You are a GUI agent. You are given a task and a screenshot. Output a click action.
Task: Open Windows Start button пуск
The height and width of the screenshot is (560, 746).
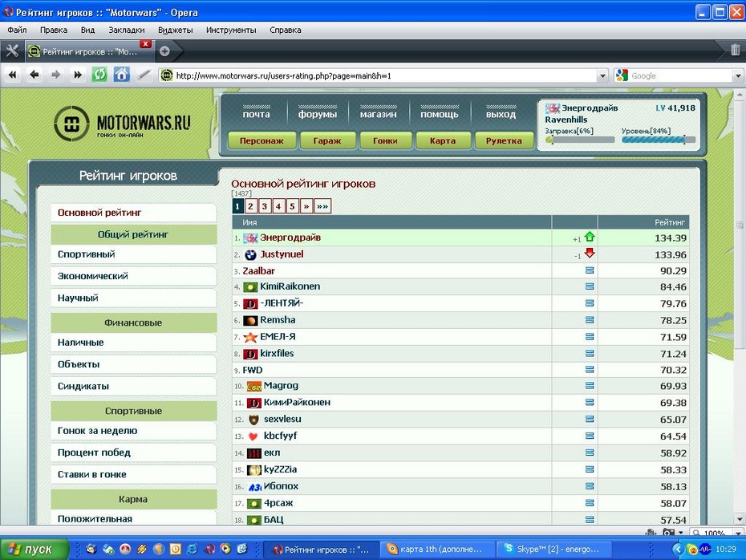point(34,549)
